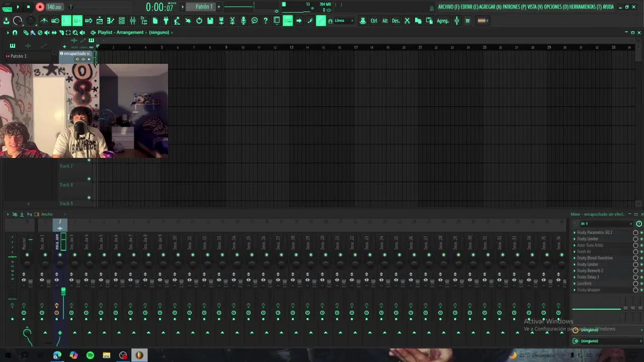Open the AYUDA menu
Image resolution: width=644 pixels, height=362 pixels.
pyautogui.click(x=608, y=7)
